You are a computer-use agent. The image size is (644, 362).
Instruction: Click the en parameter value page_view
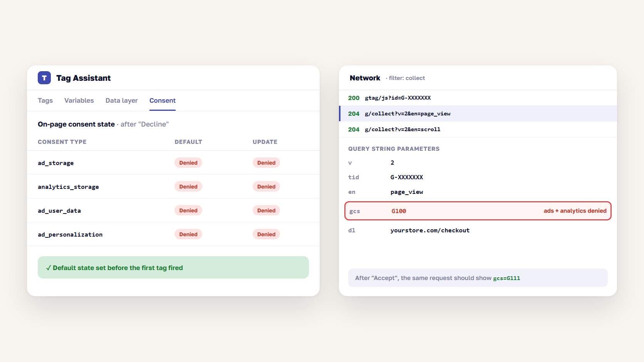click(x=407, y=192)
